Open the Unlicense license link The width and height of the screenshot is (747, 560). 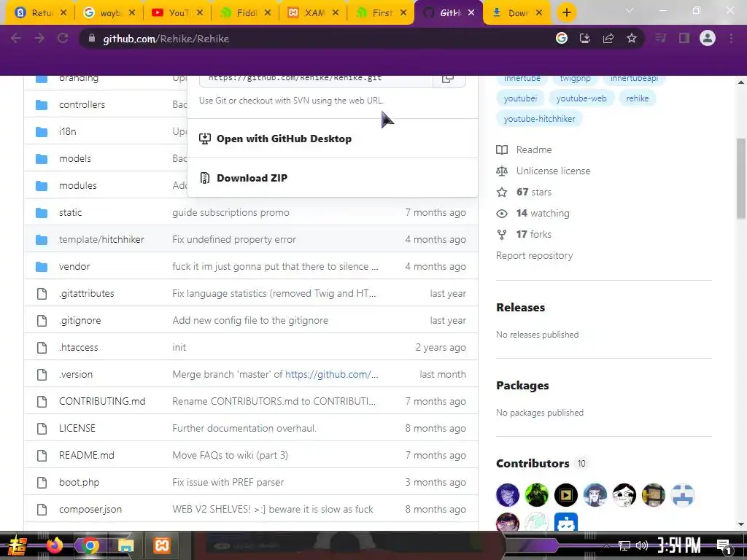[553, 171]
